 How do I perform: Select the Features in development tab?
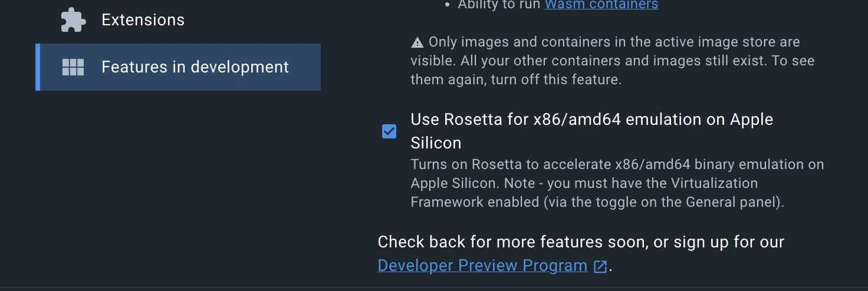pos(195,67)
